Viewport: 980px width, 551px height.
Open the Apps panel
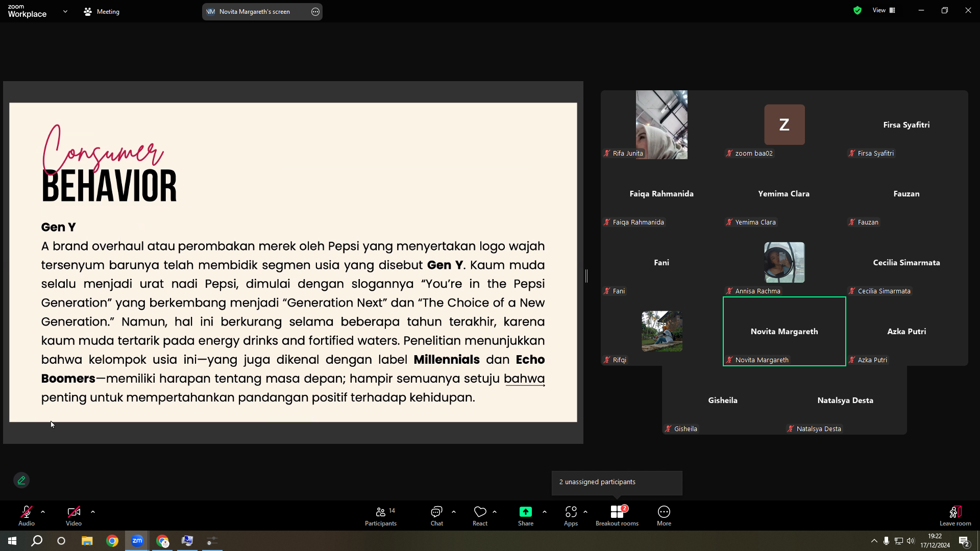pos(571,515)
